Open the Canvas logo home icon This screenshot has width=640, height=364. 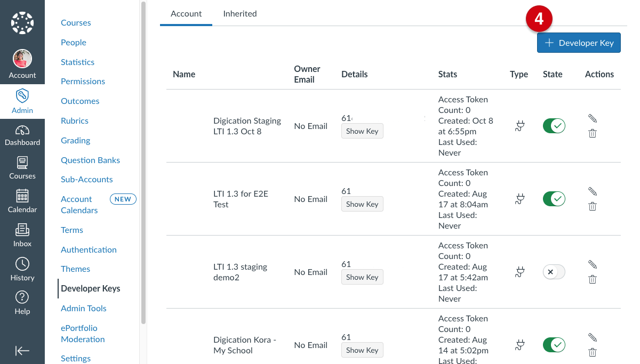pos(22,22)
